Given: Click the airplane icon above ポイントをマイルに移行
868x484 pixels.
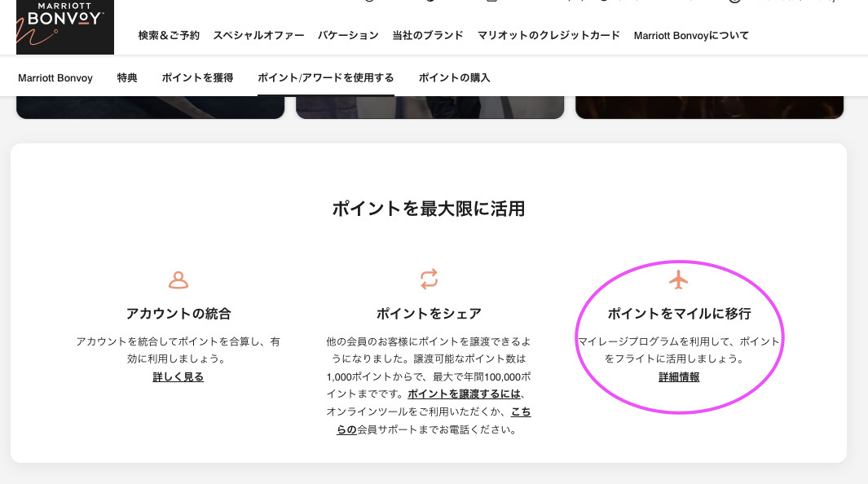Looking at the screenshot, I should (x=679, y=279).
